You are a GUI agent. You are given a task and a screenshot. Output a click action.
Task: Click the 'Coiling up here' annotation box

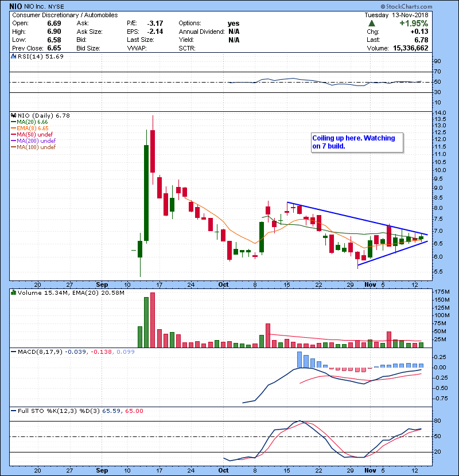[357, 142]
